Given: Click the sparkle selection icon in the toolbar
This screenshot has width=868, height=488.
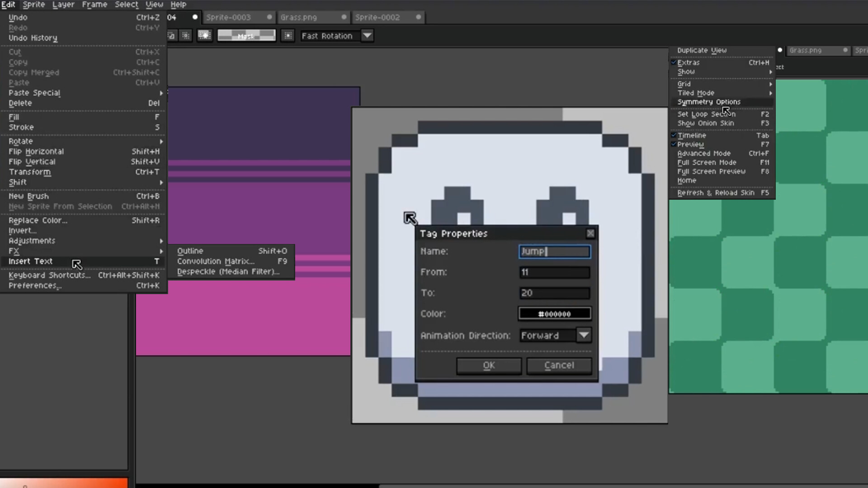Looking at the screenshot, I should (204, 35).
